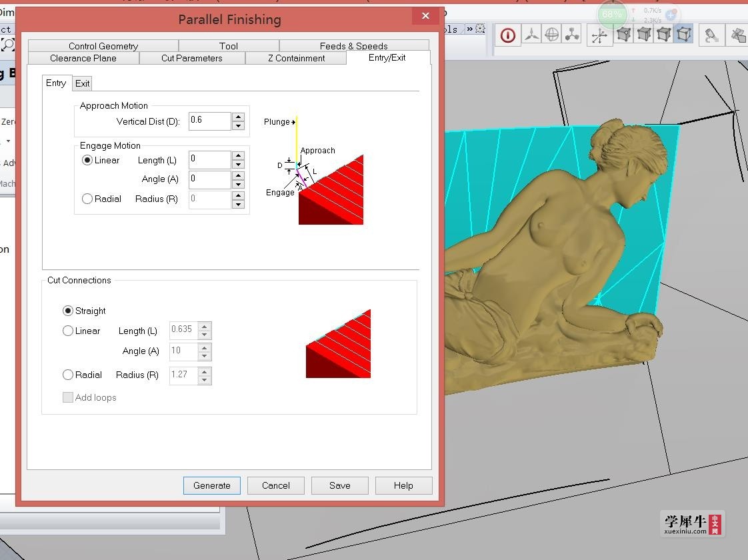This screenshot has height=560, width=748.
Task: Click the third cube view toolbar icon
Action: 664,35
